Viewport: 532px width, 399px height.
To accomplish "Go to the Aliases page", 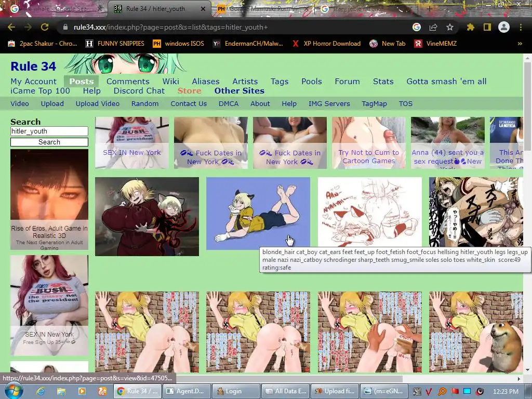I will pos(206,82).
